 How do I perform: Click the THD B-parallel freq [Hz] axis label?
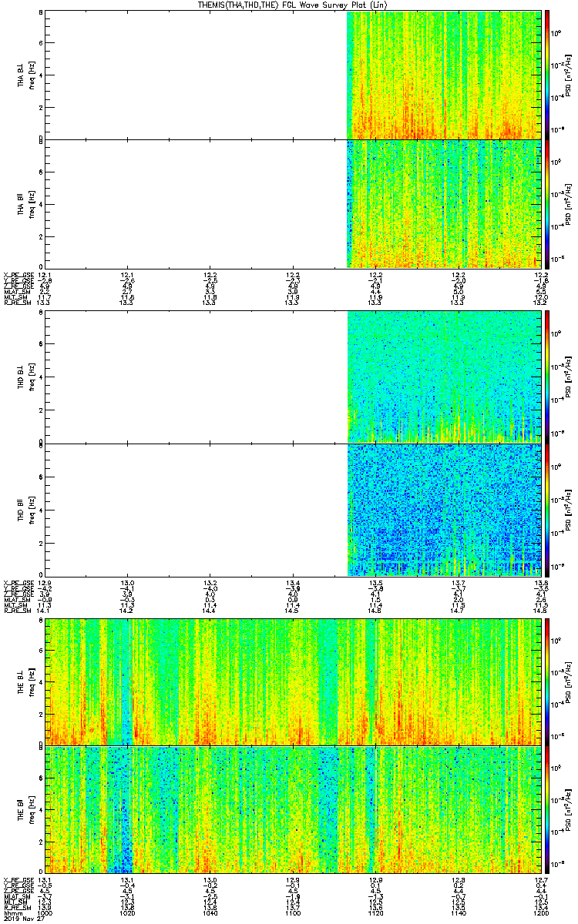[31, 509]
